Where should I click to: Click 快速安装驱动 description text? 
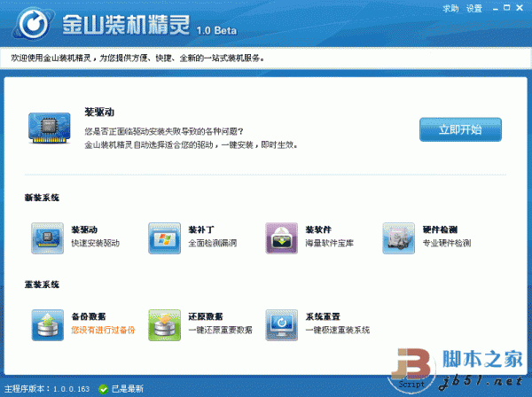[x=96, y=243]
